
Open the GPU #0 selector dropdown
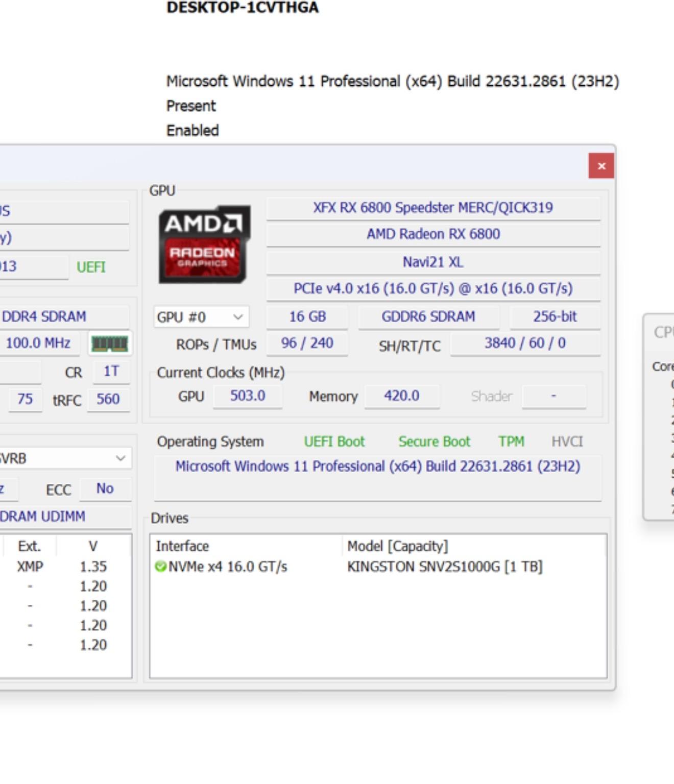point(201,317)
